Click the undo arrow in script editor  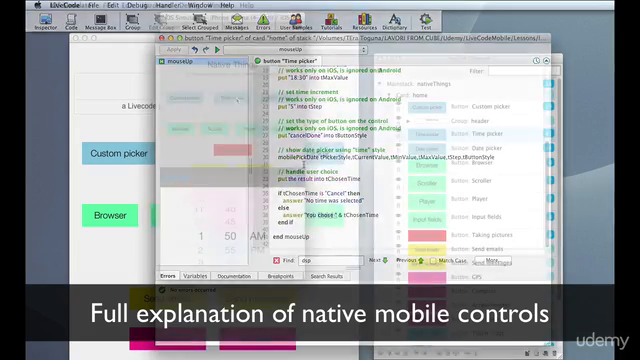195,49
